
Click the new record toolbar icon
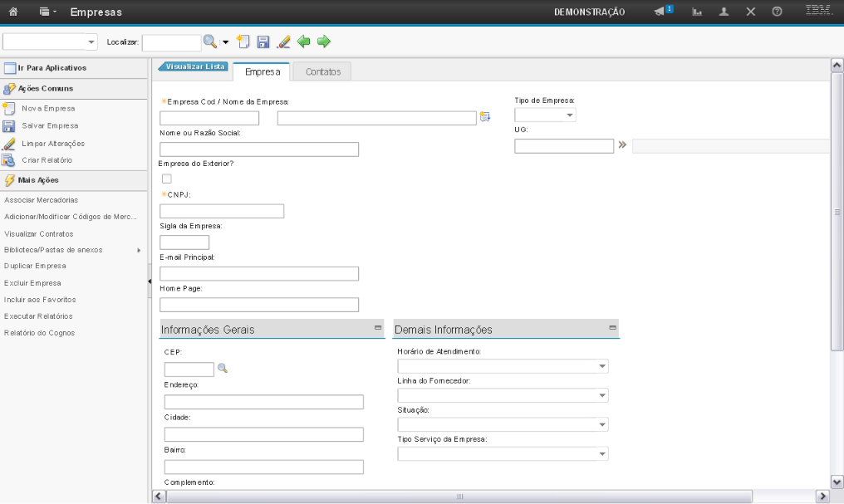point(243,42)
